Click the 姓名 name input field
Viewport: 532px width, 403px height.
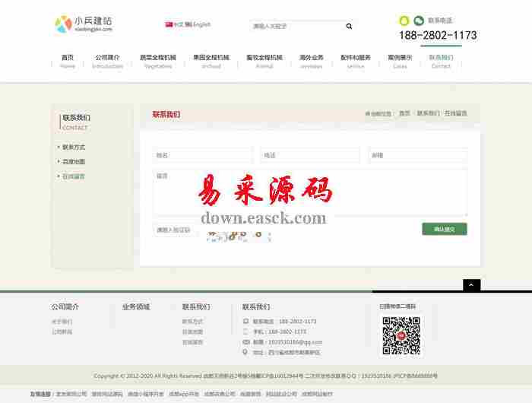pyautogui.click(x=202, y=155)
